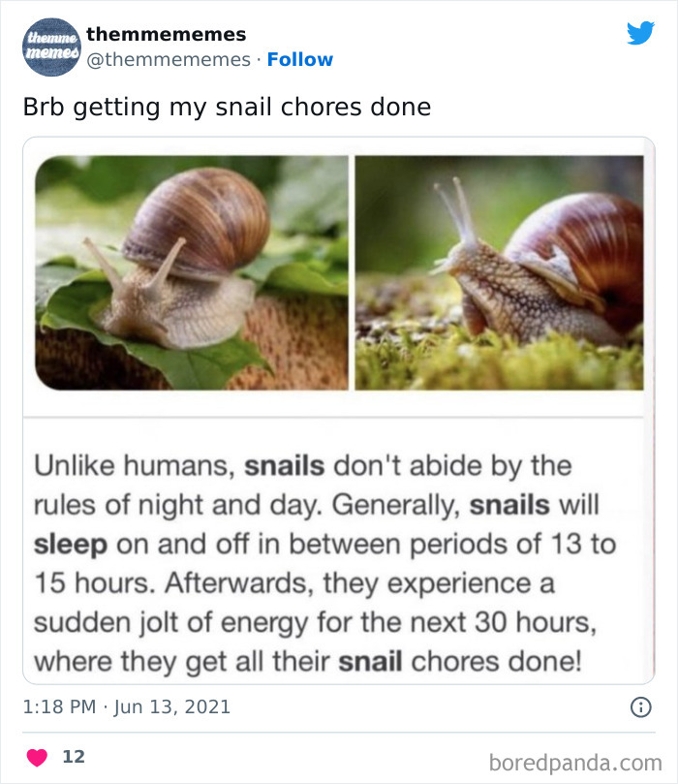
Task: Click the "chores done!" ending phrase
Action: [497, 661]
